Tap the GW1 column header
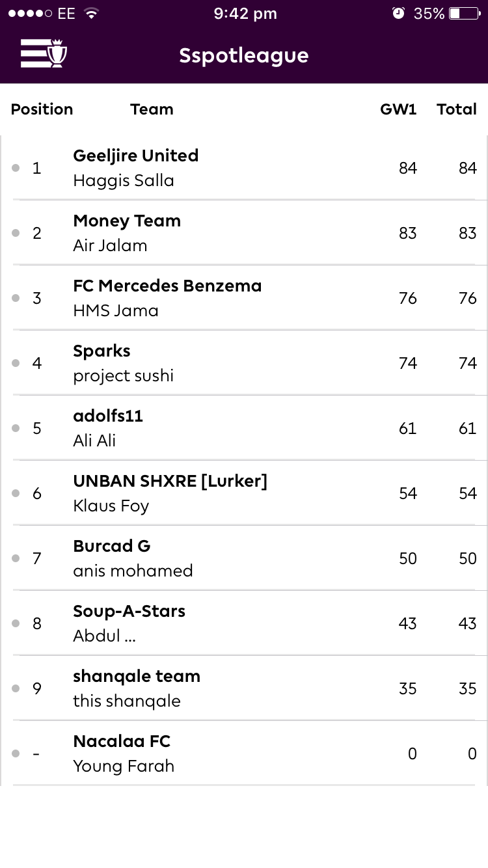This screenshot has height=868, width=488. click(398, 109)
